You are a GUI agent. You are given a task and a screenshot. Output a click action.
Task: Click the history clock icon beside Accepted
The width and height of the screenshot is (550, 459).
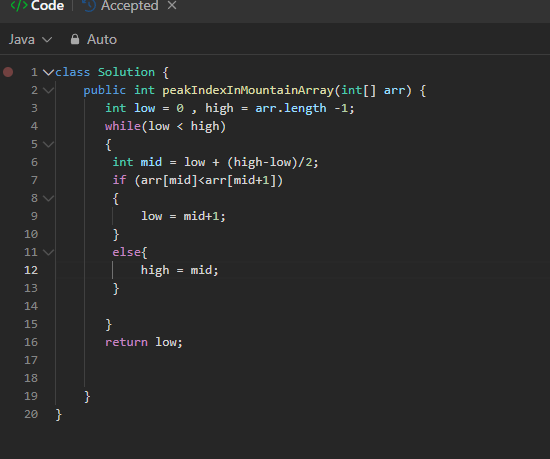coord(89,6)
